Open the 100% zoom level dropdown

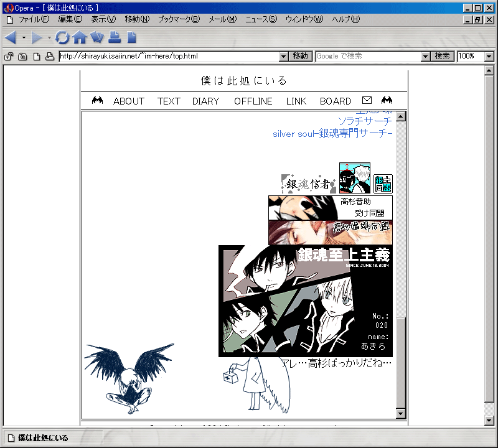click(489, 57)
